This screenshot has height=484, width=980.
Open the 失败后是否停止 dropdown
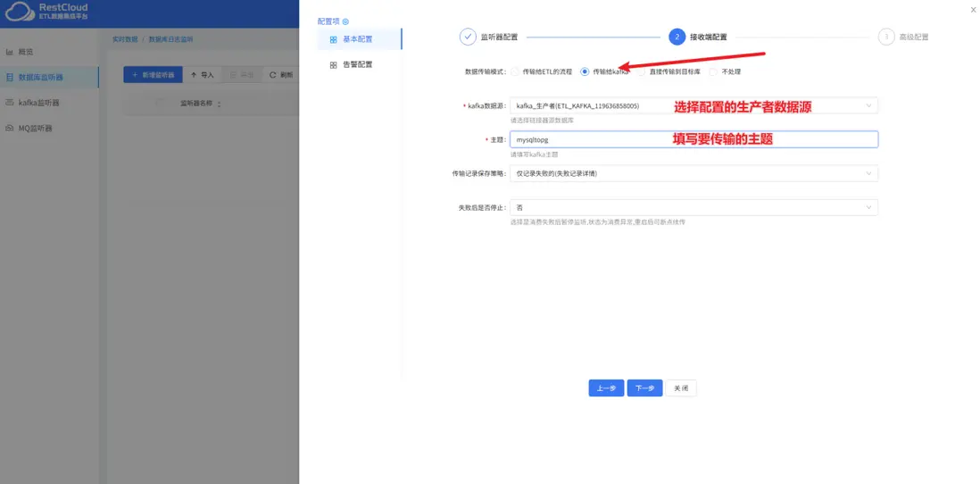pos(693,207)
